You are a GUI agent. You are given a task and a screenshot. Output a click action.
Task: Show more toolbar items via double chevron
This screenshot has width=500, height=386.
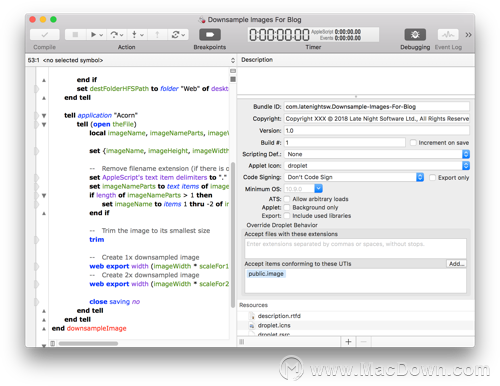[468, 35]
